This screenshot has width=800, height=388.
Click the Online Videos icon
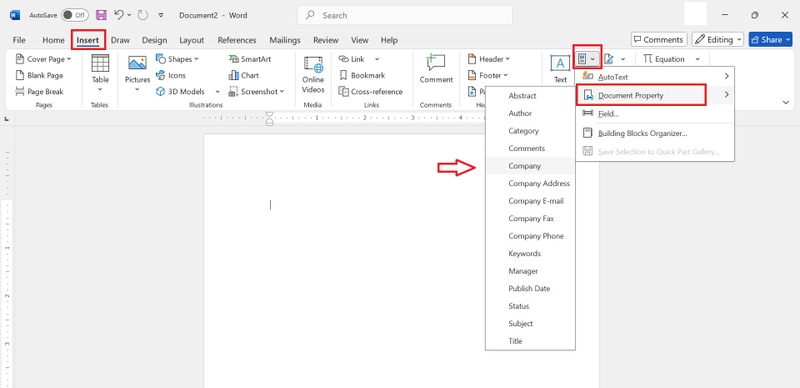coord(313,64)
